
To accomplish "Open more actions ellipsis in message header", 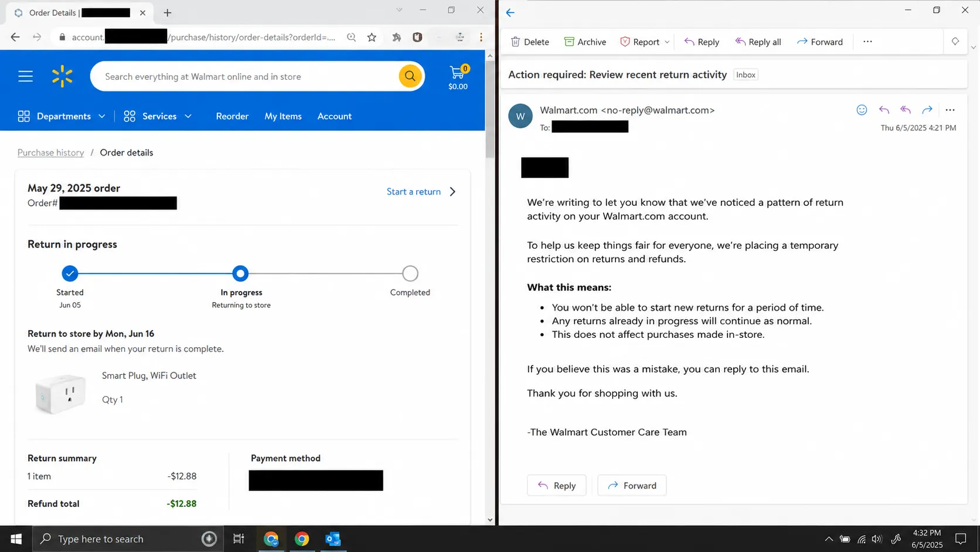I will tap(950, 110).
